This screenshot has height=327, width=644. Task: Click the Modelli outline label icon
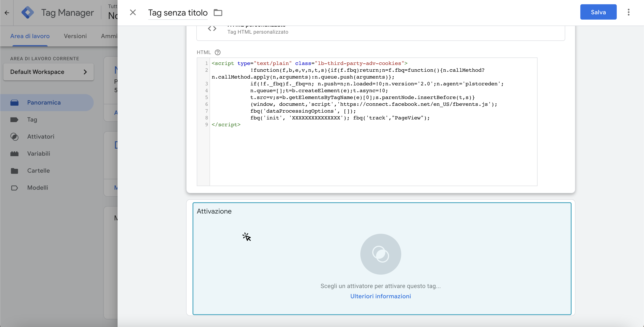click(14, 188)
